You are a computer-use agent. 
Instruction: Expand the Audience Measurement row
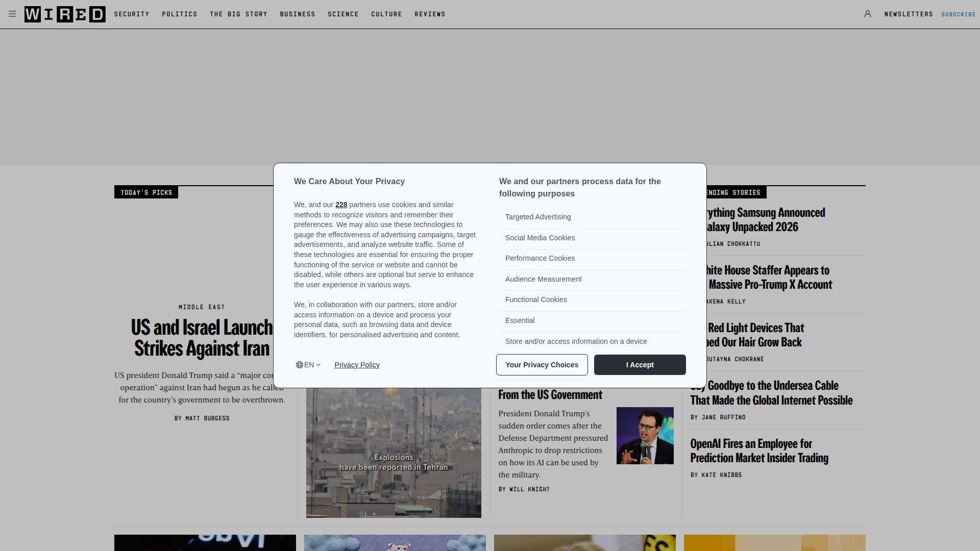pos(543,279)
